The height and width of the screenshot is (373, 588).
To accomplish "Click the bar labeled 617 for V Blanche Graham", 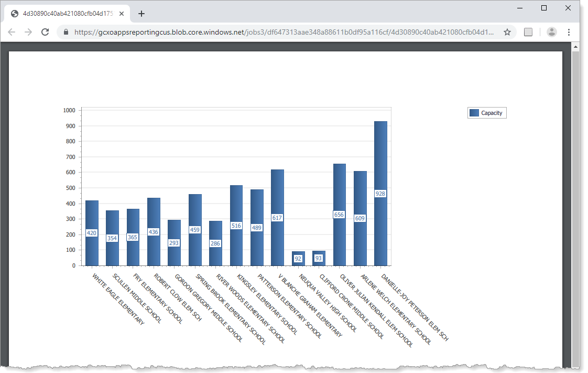I will coord(276,218).
